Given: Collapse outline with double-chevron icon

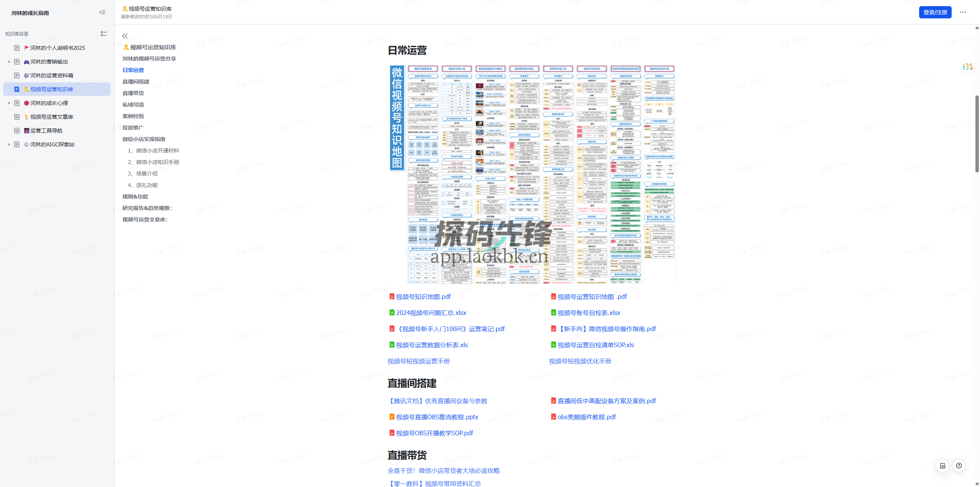Looking at the screenshot, I should point(125,36).
